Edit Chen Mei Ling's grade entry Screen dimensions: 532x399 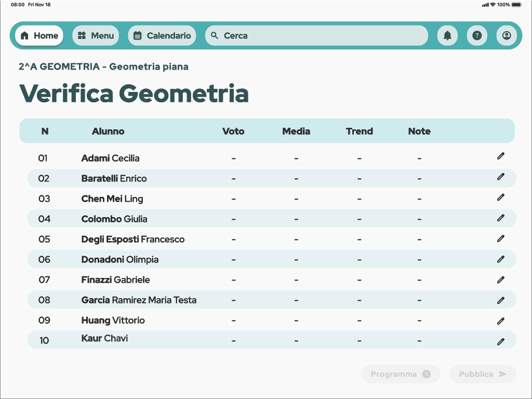click(x=500, y=197)
